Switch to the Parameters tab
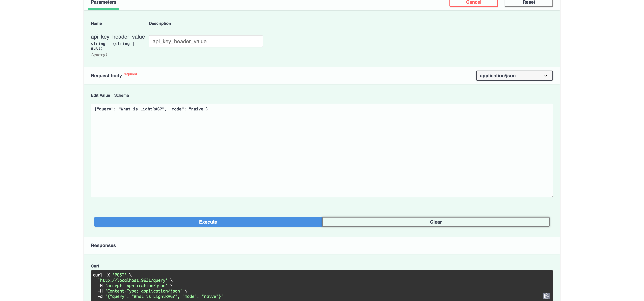The image size is (644, 301). tap(103, 3)
